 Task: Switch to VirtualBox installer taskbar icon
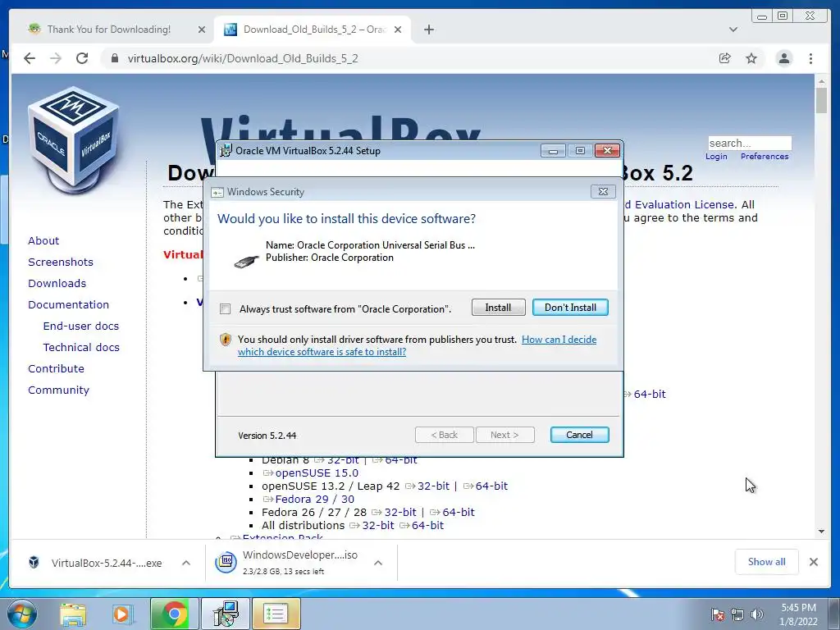[x=225, y=614]
